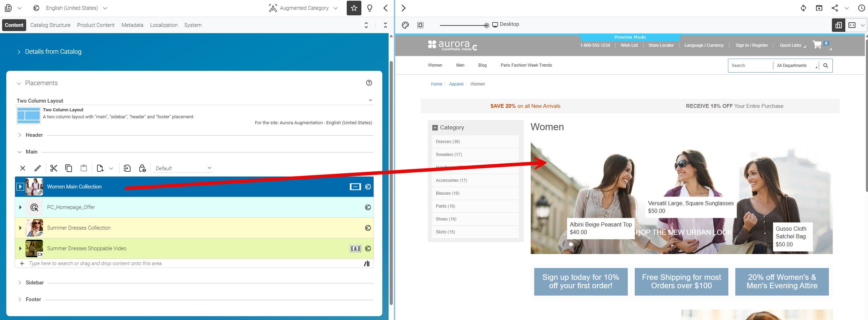Viewport: 868px width, 320px height.
Task: Click the Summer Dresses Shoppable Video thumbnail
Action: click(x=34, y=248)
